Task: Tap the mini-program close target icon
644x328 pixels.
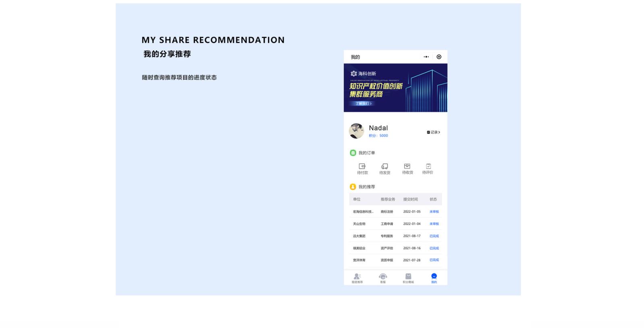Action: 439,57
